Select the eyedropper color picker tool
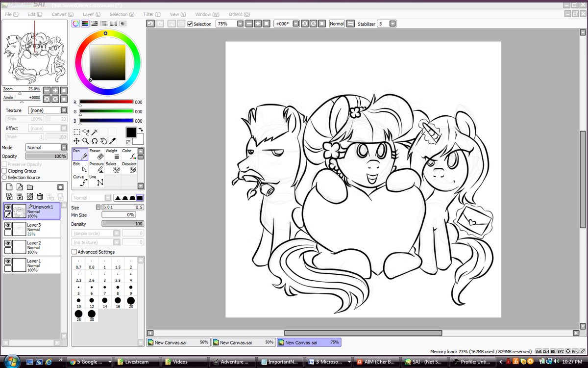Screen dimensions: 588x368 [x=112, y=141]
